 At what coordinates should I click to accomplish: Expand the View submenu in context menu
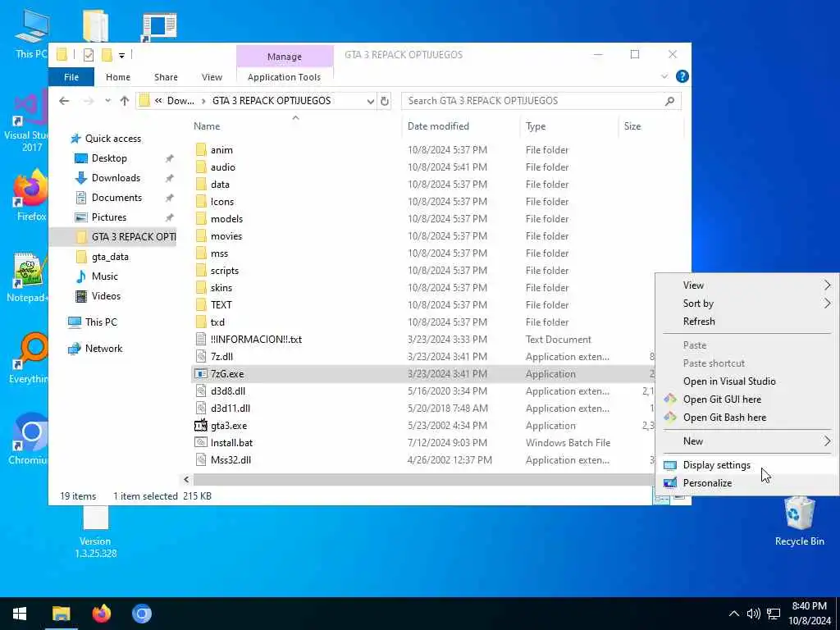[x=747, y=285]
